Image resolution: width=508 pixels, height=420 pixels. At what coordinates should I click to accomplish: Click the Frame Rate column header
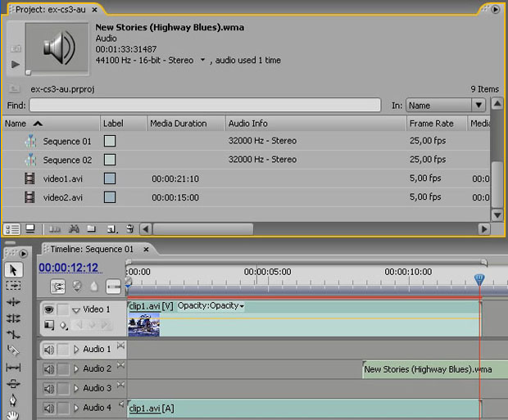437,124
